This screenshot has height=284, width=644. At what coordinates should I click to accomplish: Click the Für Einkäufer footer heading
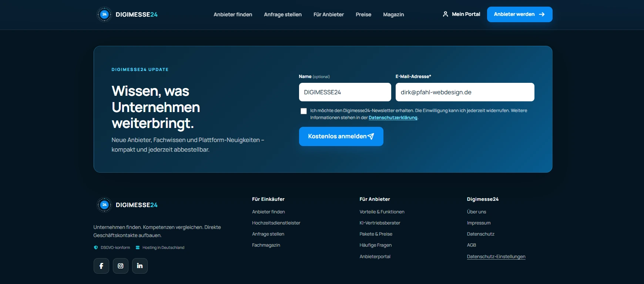pos(268,199)
